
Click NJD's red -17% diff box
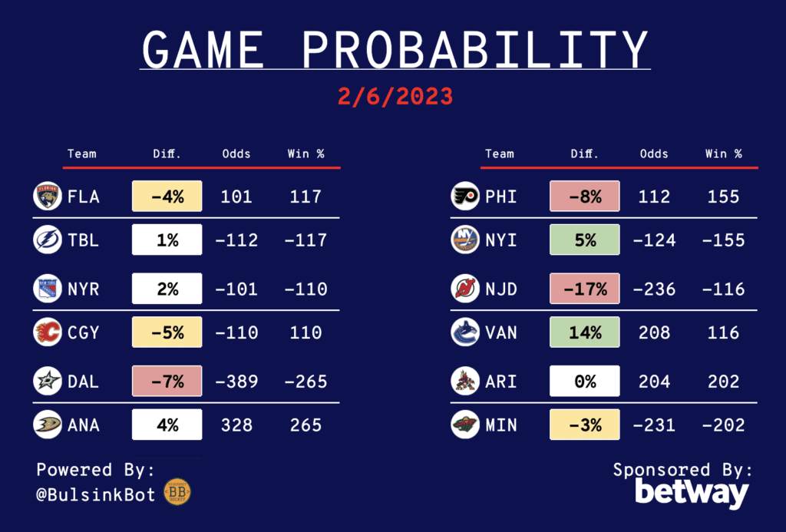585,289
